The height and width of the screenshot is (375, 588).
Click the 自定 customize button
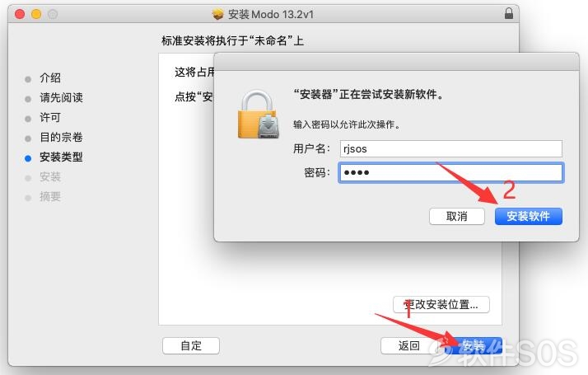tap(191, 345)
